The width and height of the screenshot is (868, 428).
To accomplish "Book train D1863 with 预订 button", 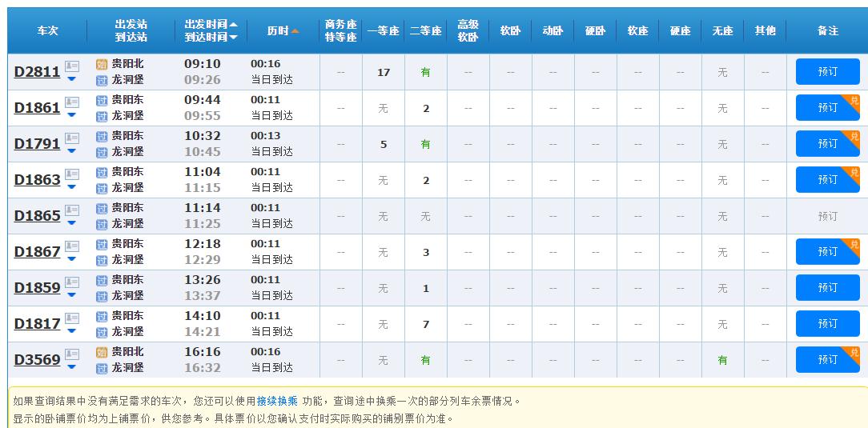I will [x=828, y=180].
